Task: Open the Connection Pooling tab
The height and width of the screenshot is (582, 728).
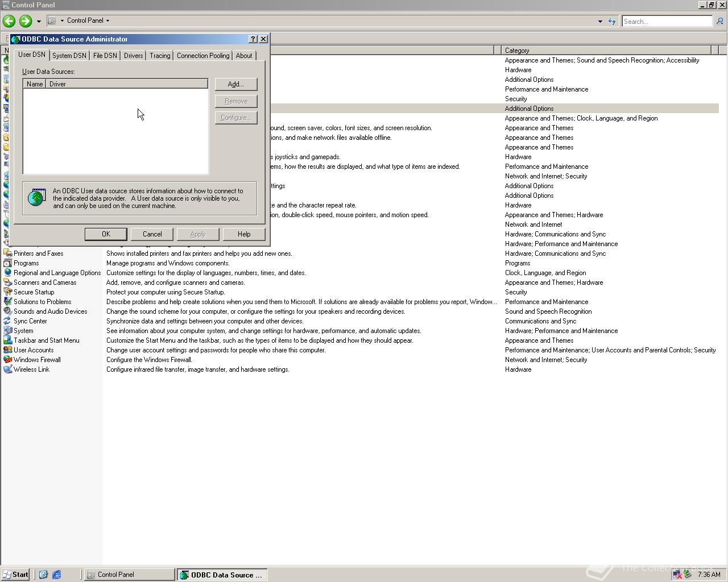Action: pyautogui.click(x=203, y=56)
